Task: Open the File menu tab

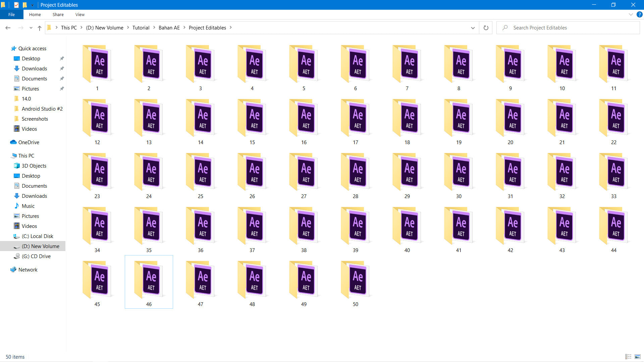Action: point(11,14)
